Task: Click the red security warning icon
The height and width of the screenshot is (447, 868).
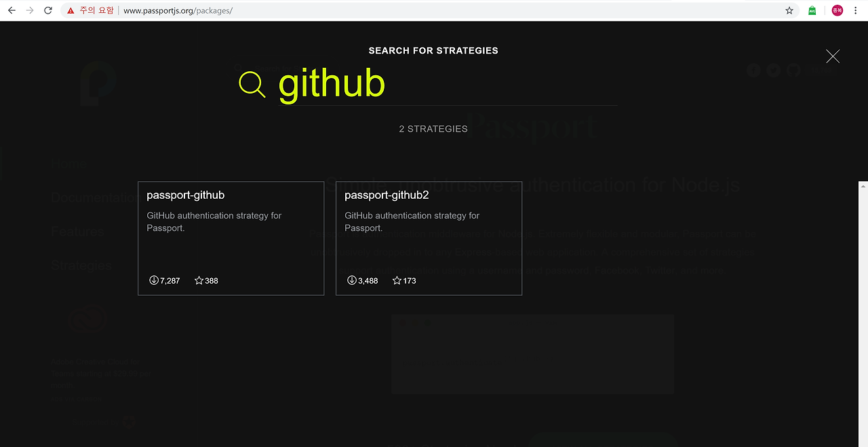Action: click(71, 11)
